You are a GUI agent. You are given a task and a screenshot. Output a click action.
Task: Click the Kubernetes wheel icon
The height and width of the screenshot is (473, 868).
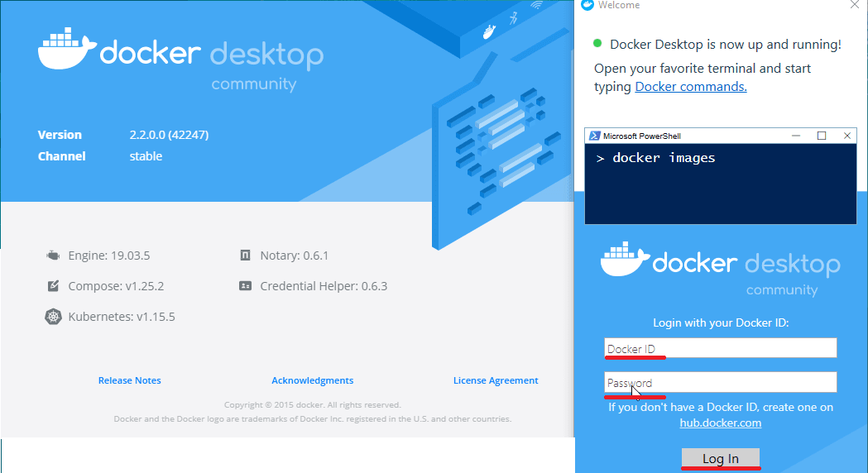pyautogui.click(x=53, y=317)
